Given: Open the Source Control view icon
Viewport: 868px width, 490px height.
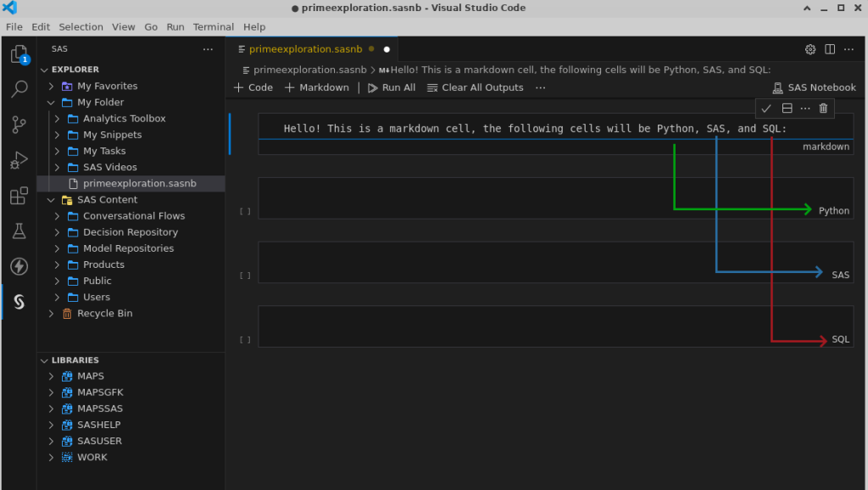Looking at the screenshot, I should (19, 125).
